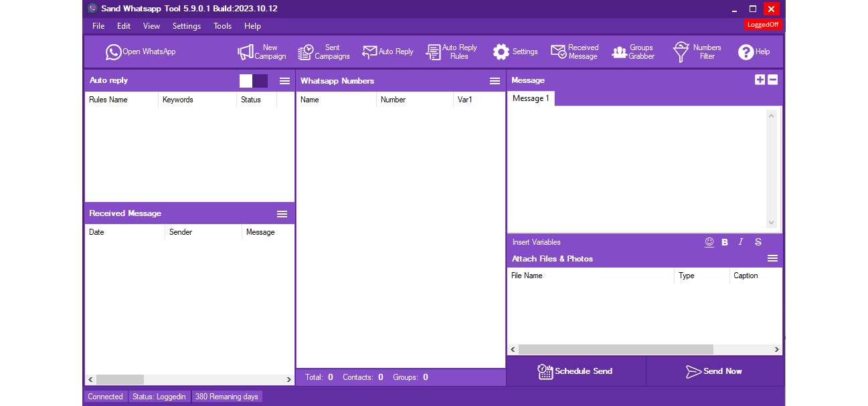Start a New Campaign
Screen dimensions: 868x406
tap(262, 52)
